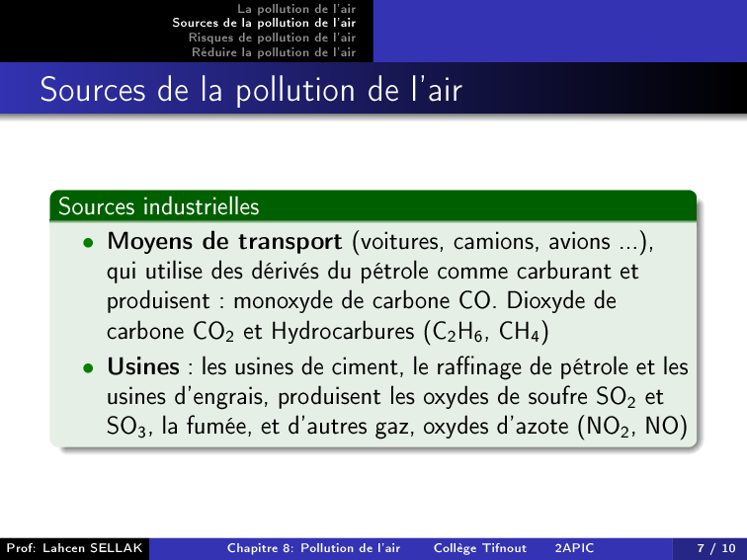Jump to 'Risques de pollution de l'air' section
Viewport: 747px width, 560px height.
[x=272, y=37]
